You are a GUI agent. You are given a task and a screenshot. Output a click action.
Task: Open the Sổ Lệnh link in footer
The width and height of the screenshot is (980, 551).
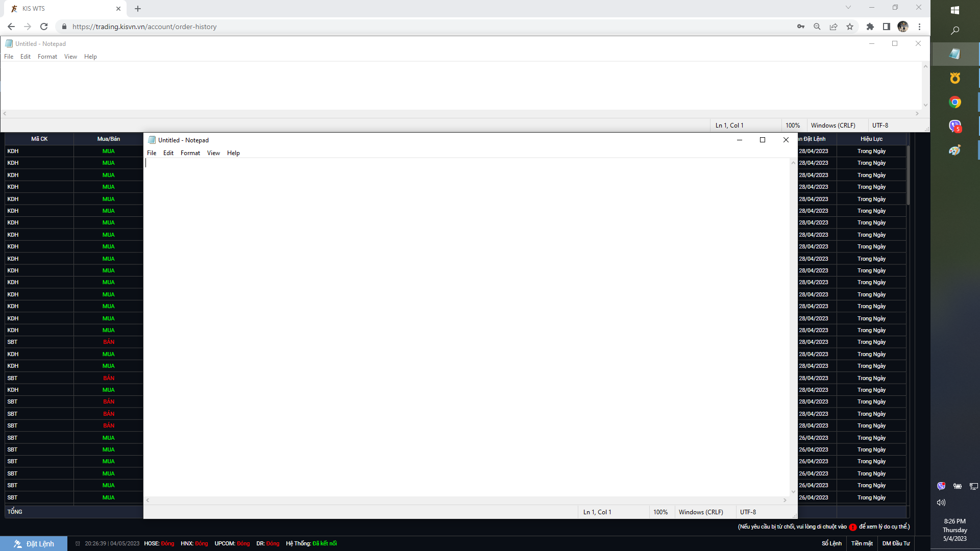(x=831, y=543)
